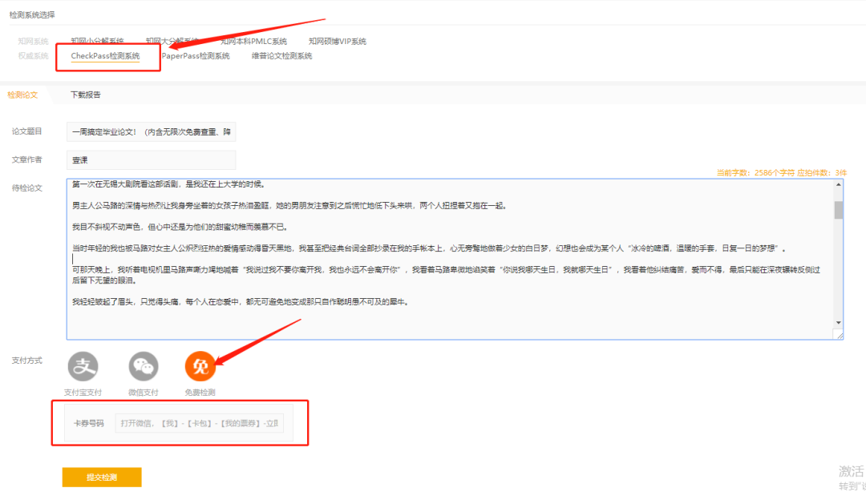Click the scrollbar up arrow in paper textarea
Image resolution: width=866 pixels, height=504 pixels.
[x=839, y=185]
